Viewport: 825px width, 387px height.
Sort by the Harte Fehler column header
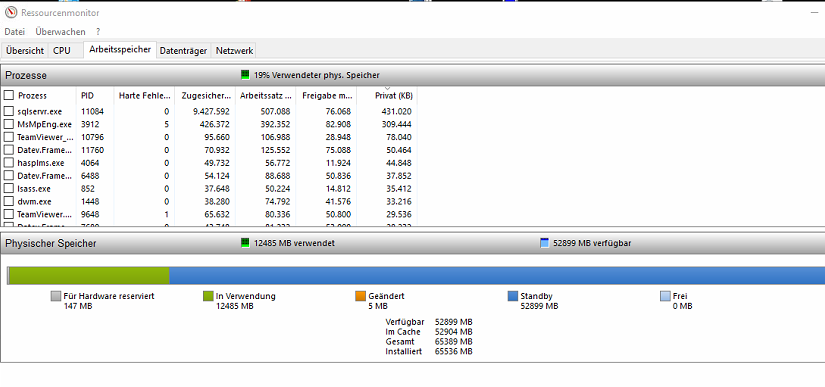144,96
